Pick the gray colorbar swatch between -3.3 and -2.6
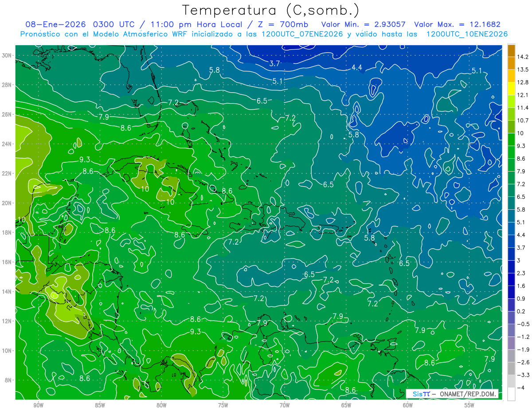The height and width of the screenshot is (411, 532). coord(511,368)
